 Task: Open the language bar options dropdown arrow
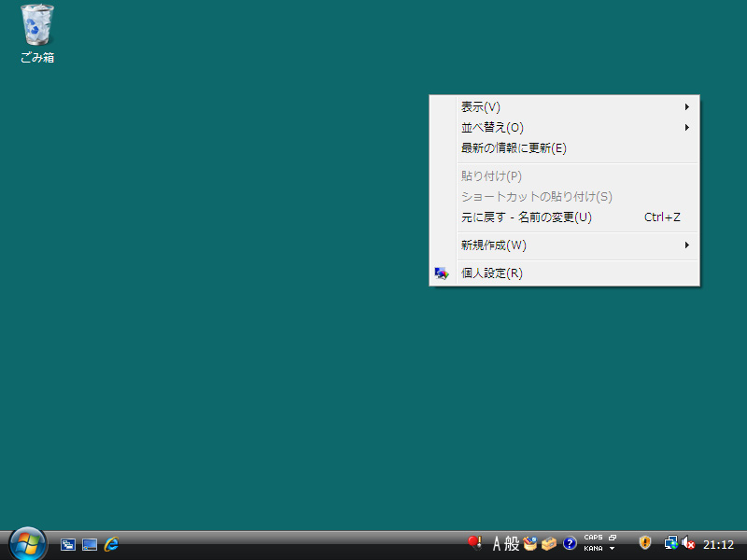(613, 549)
